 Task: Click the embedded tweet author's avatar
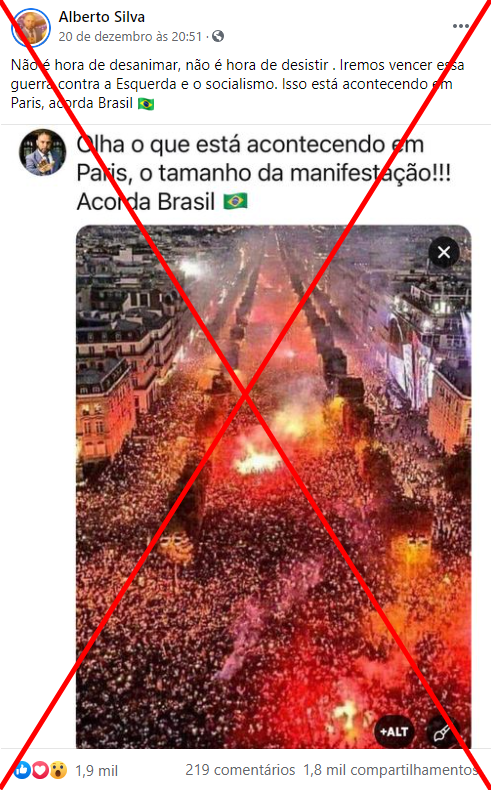tap(42, 152)
